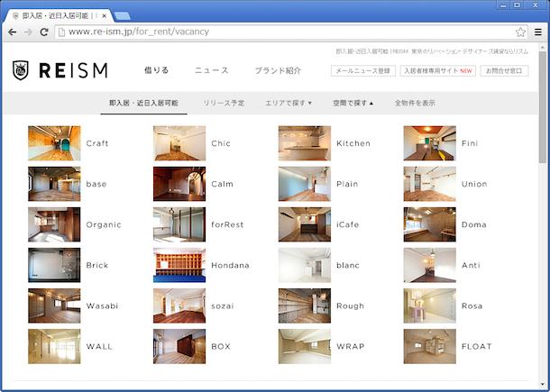Open the Wasabi room thumbnail
Viewport: 550px width, 392px height.
[54, 305]
